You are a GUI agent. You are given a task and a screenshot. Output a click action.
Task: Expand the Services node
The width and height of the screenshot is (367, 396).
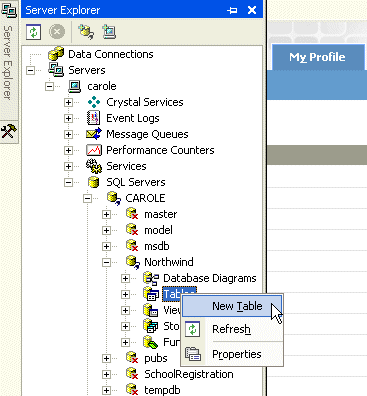(x=68, y=166)
